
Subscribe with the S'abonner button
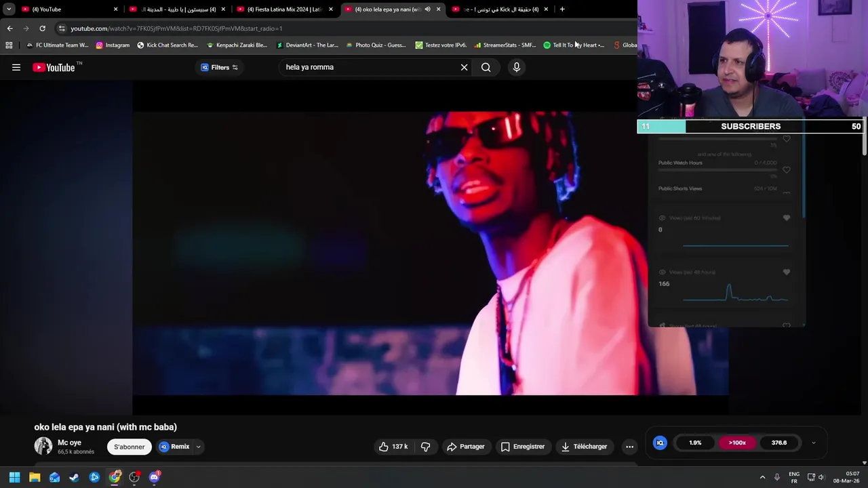pos(129,447)
